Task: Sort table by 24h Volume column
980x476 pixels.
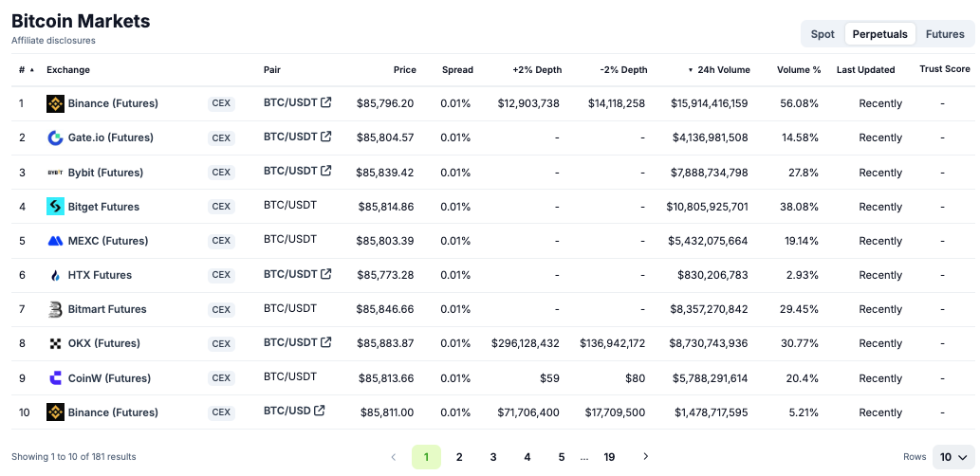Action: [723, 70]
